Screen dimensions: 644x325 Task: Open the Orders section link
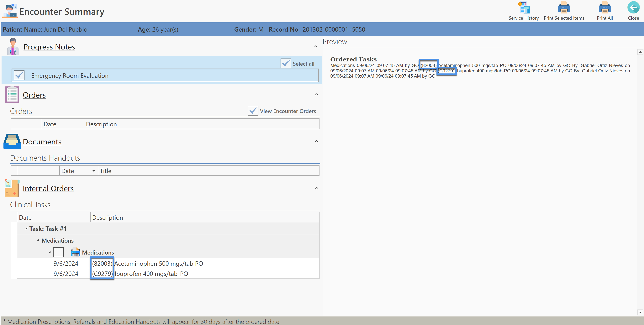click(34, 95)
